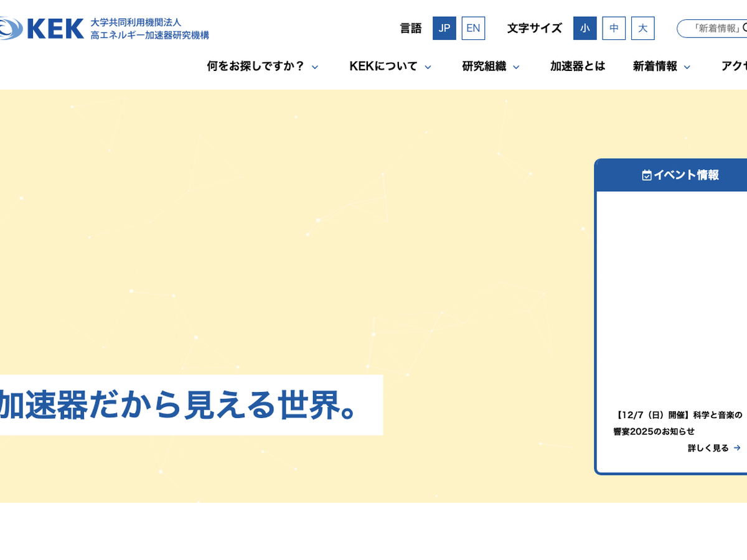
Task: Click the search magnifier icon
Action: (x=745, y=28)
